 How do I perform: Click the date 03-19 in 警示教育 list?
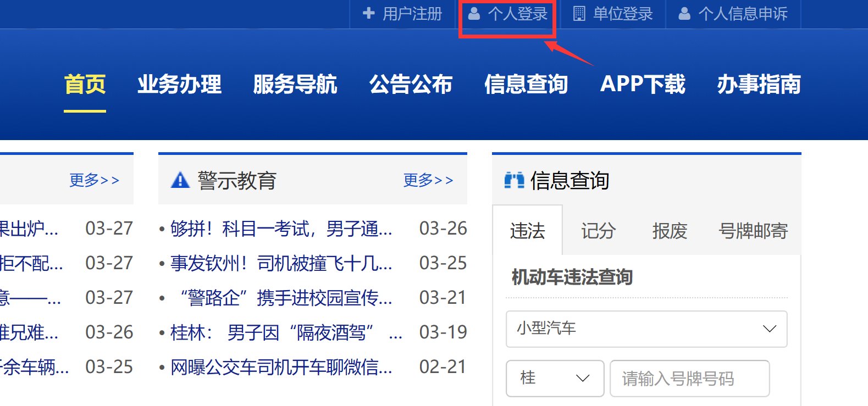443,332
